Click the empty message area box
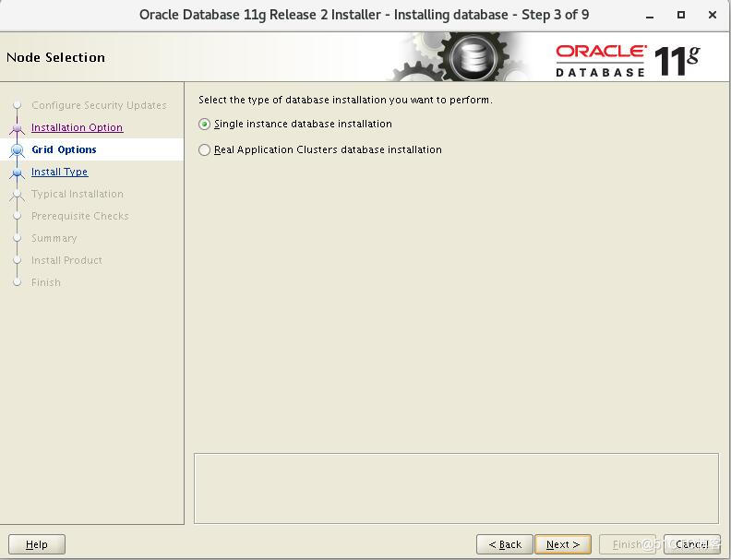 pyautogui.click(x=456, y=488)
